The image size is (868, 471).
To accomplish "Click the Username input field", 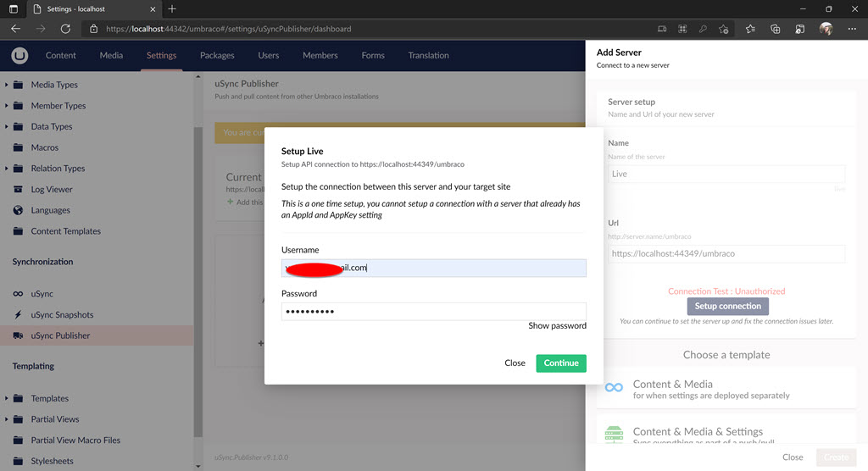I will pyautogui.click(x=433, y=268).
